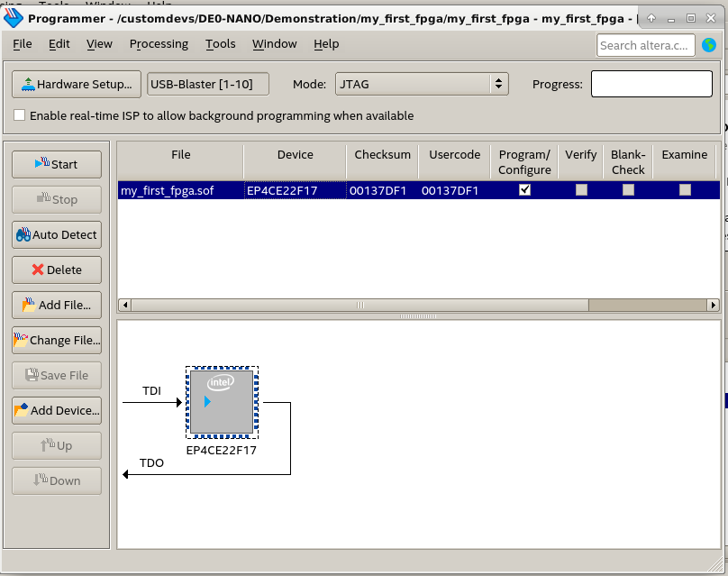Click the Device column header
The width and height of the screenshot is (728, 576).
tap(296, 161)
